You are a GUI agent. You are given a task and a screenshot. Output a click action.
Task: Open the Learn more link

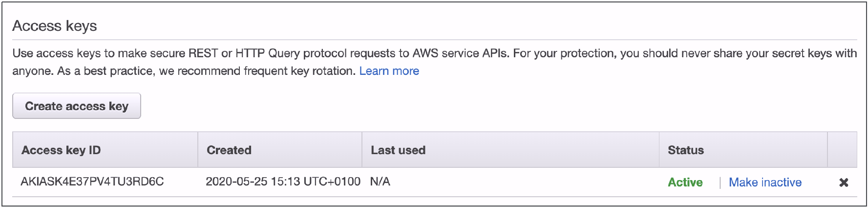389,71
